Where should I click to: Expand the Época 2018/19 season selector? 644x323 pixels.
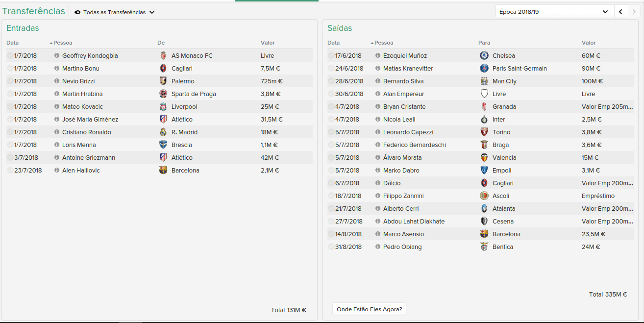(x=554, y=12)
